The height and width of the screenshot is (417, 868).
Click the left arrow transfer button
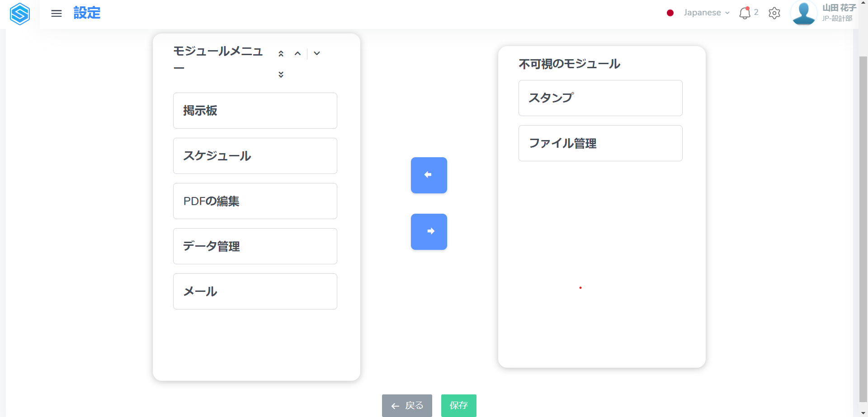pos(429,175)
